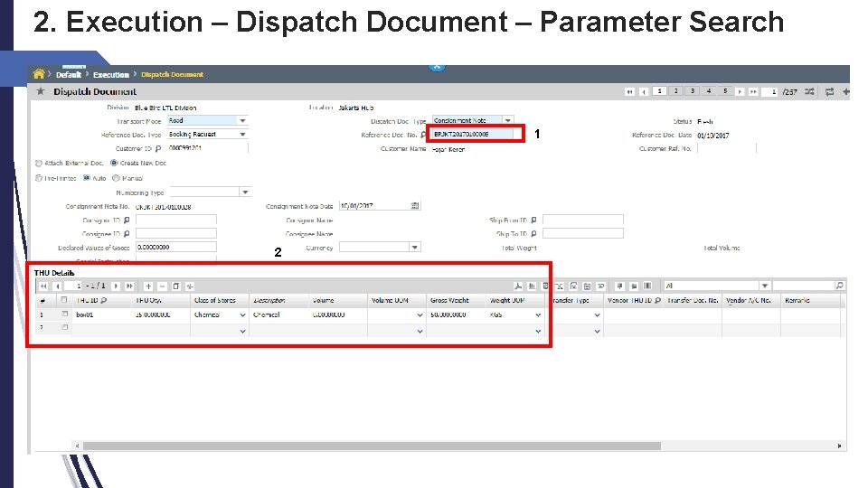The width and height of the screenshot is (868, 488).
Task: Click shuffle icon next to /257
Action: pos(809,92)
